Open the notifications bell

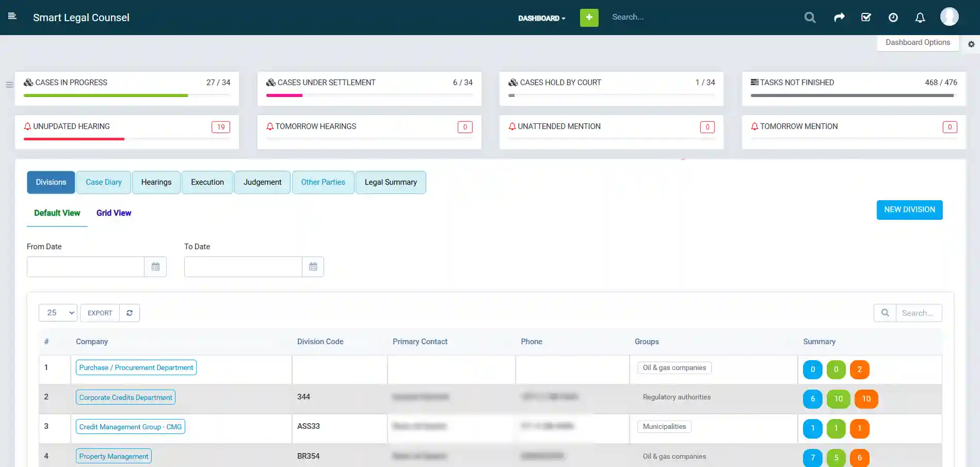[x=920, y=17]
